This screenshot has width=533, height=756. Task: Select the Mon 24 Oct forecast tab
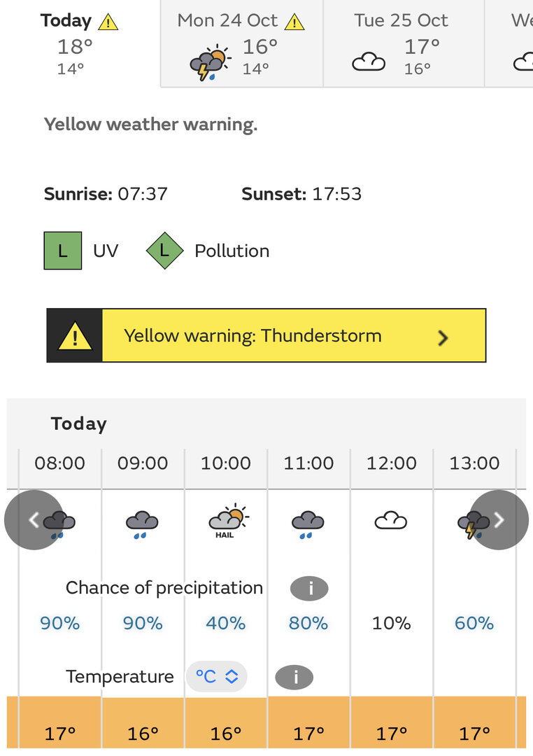click(241, 43)
